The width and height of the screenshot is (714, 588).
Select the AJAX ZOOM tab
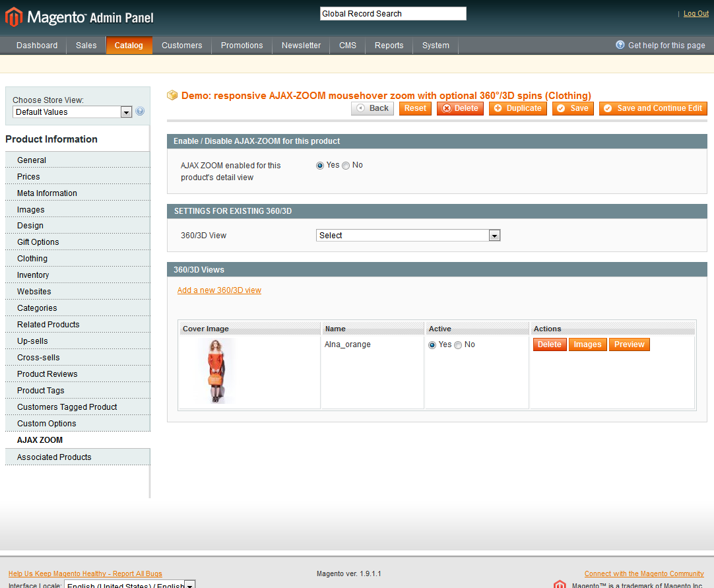[77, 440]
